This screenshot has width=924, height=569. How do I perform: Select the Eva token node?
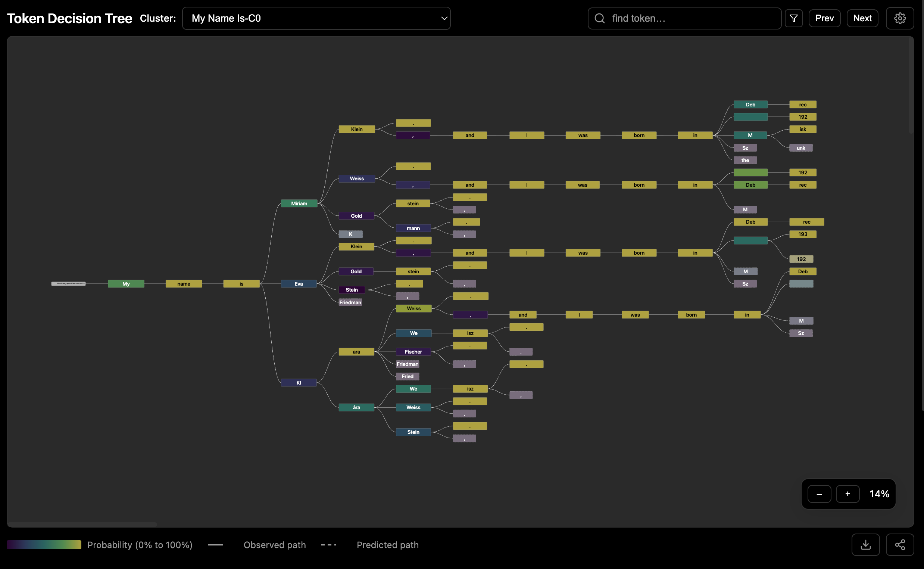tap(299, 284)
